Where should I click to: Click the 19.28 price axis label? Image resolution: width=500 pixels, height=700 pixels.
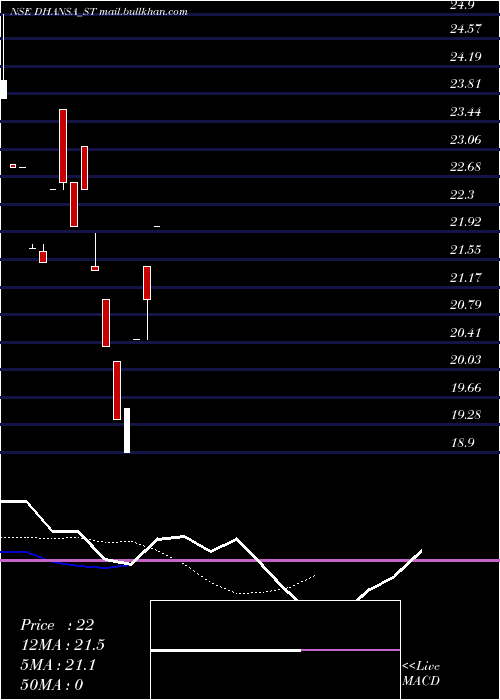coord(466,415)
